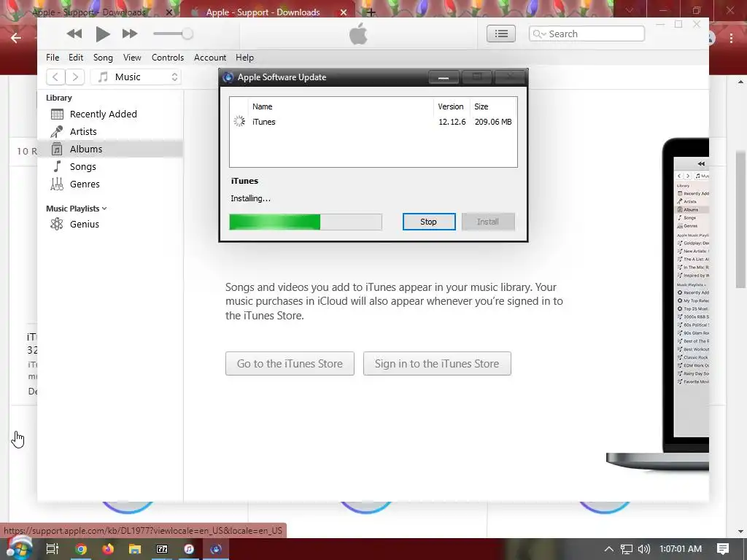Click the Stop button in Apple Software Update
The height and width of the screenshot is (560, 747).
point(429,222)
